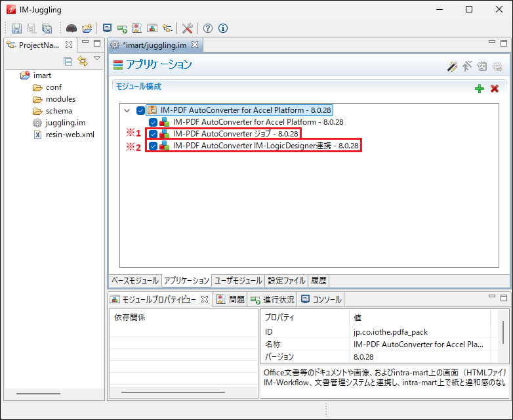The width and height of the screenshot is (513, 420).
Task: Click the プロパティ column header
Action: click(x=279, y=317)
